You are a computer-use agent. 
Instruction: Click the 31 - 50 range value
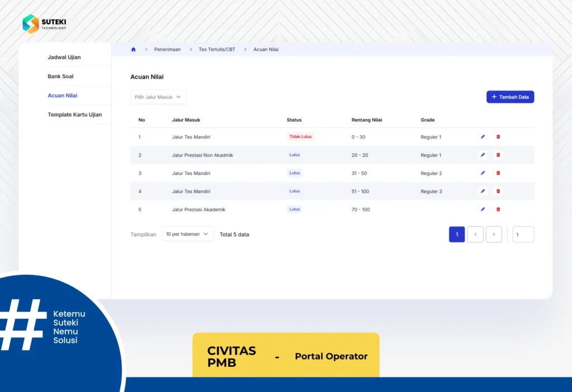pyautogui.click(x=359, y=173)
